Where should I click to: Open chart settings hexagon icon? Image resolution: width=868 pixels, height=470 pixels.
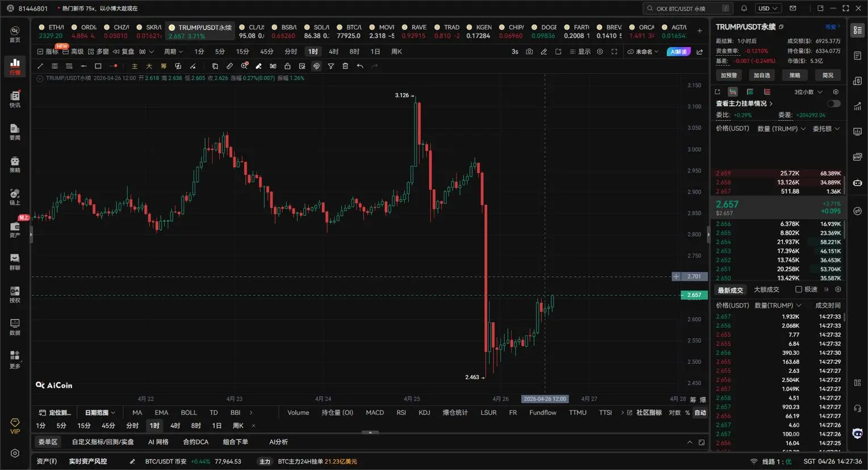[x=599, y=52]
